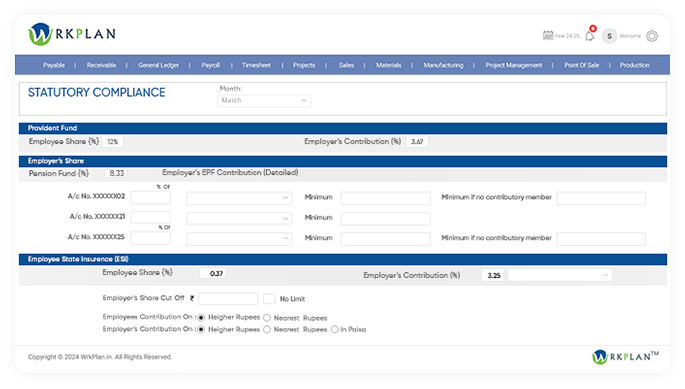
Task: Expand the ESI Employer's Contribution dropdown
Action: pyautogui.click(x=560, y=275)
